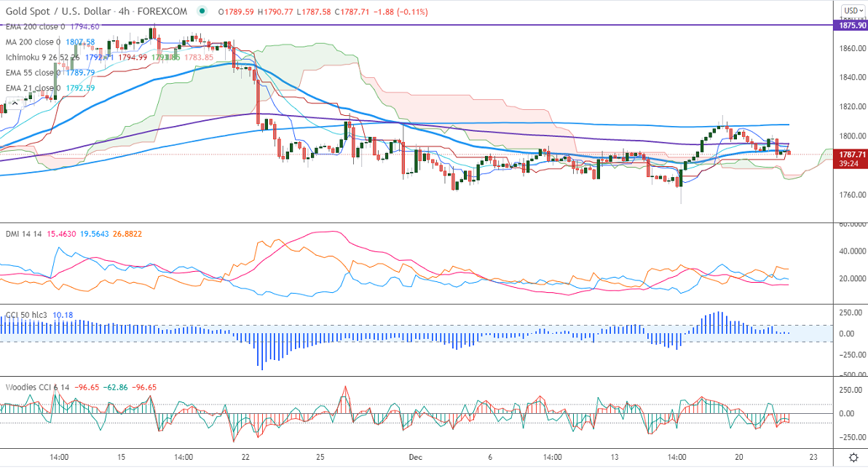Click the MA 200 value 1807.58
Viewport: 868px width, 470px height.
[80, 42]
